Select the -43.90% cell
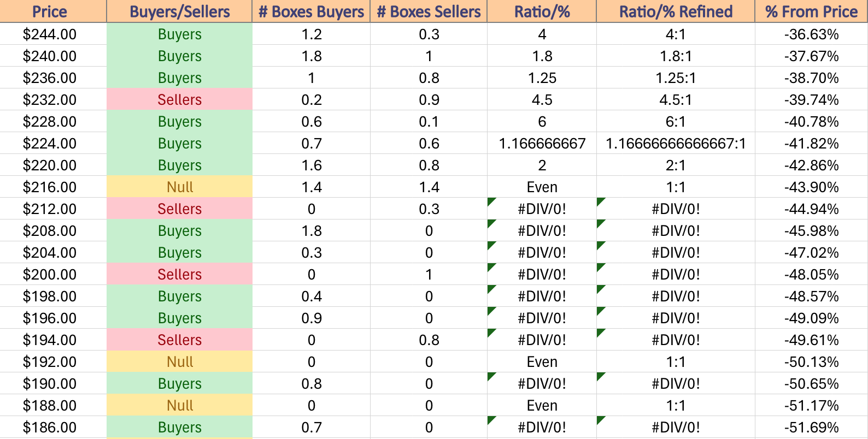This screenshot has width=868, height=439. click(x=812, y=187)
